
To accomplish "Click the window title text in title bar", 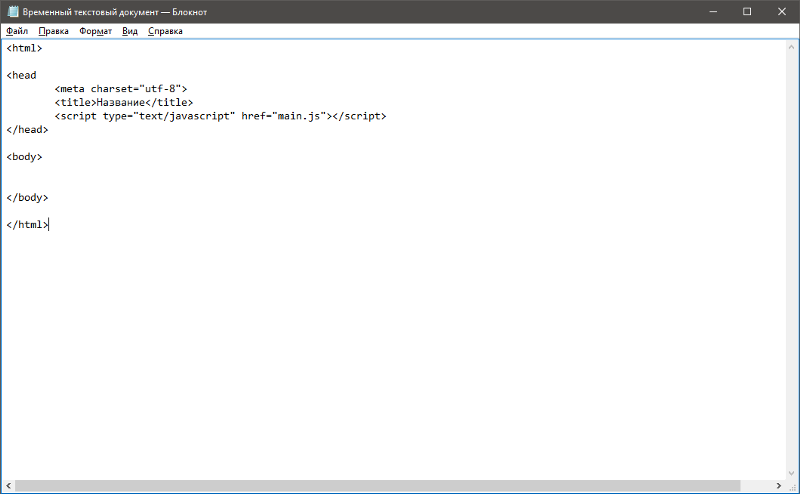I will (115, 12).
